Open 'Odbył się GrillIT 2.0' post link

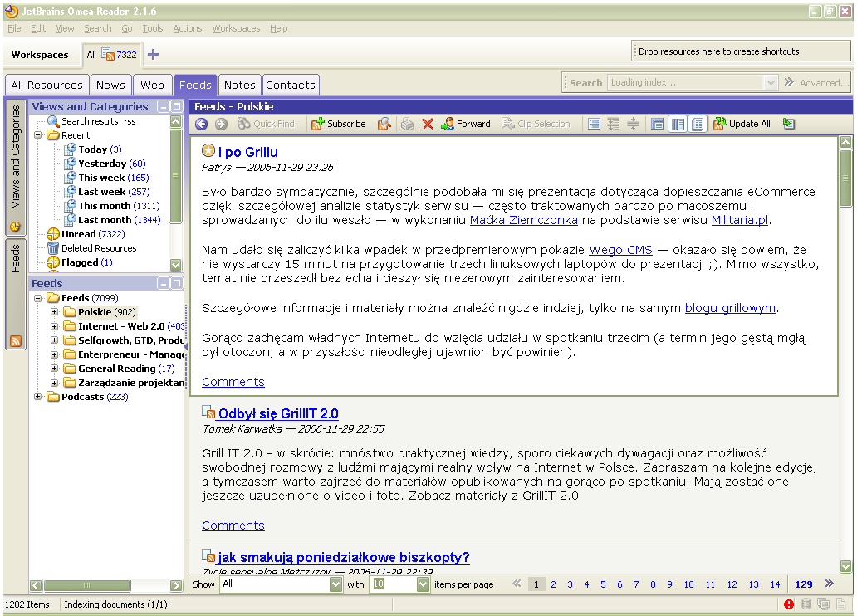278,413
